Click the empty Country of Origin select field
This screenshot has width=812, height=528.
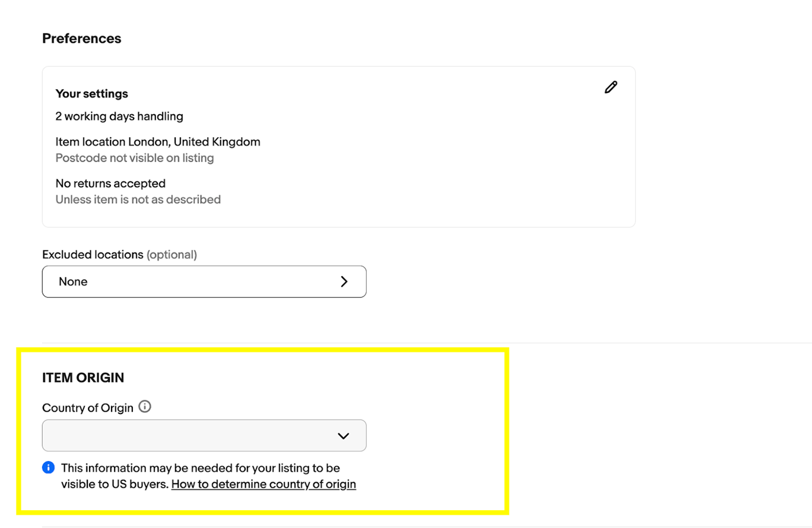coord(190,436)
